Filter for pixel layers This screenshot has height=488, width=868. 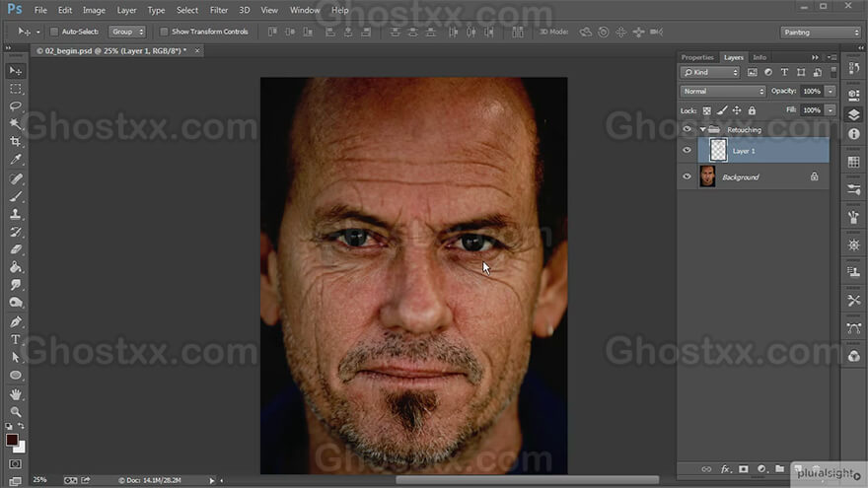coord(752,73)
